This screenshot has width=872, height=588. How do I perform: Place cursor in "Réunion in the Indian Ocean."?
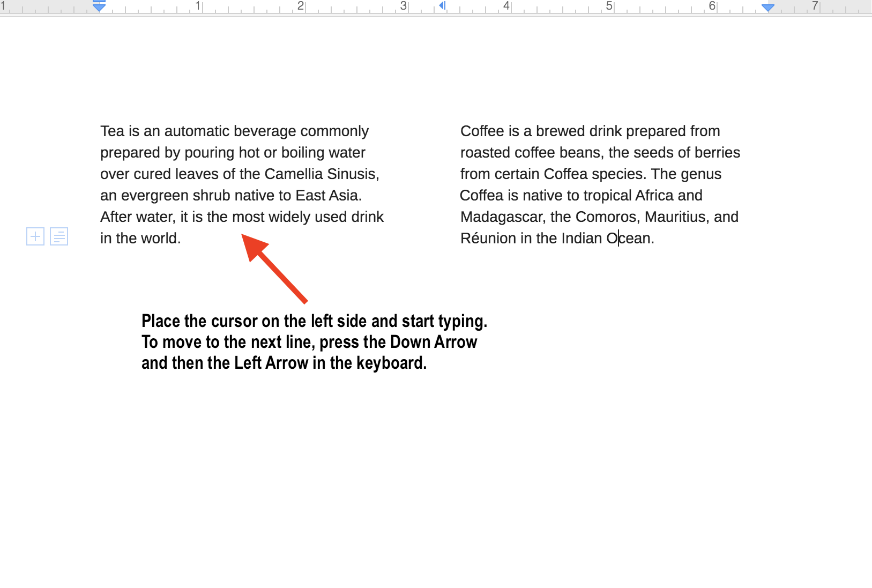pyautogui.click(x=557, y=239)
